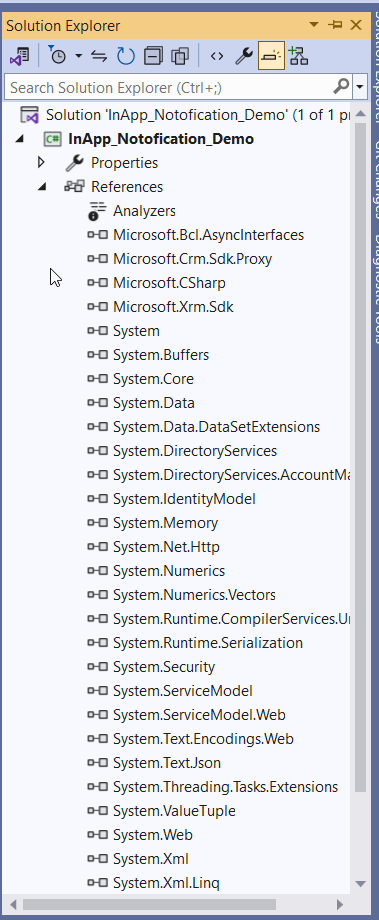Select the InApp_Notofication_Demo project

tap(161, 139)
